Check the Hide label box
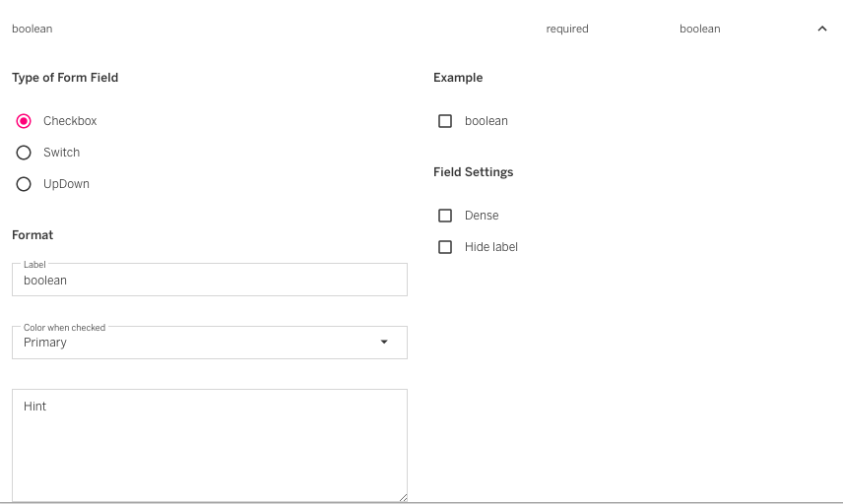This screenshot has width=843, height=504. (445, 247)
